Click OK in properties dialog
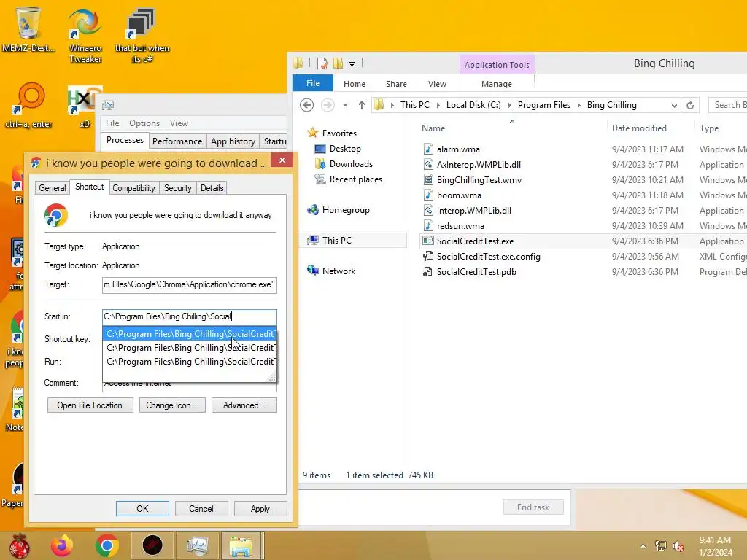The width and height of the screenshot is (747, 560). [142, 508]
